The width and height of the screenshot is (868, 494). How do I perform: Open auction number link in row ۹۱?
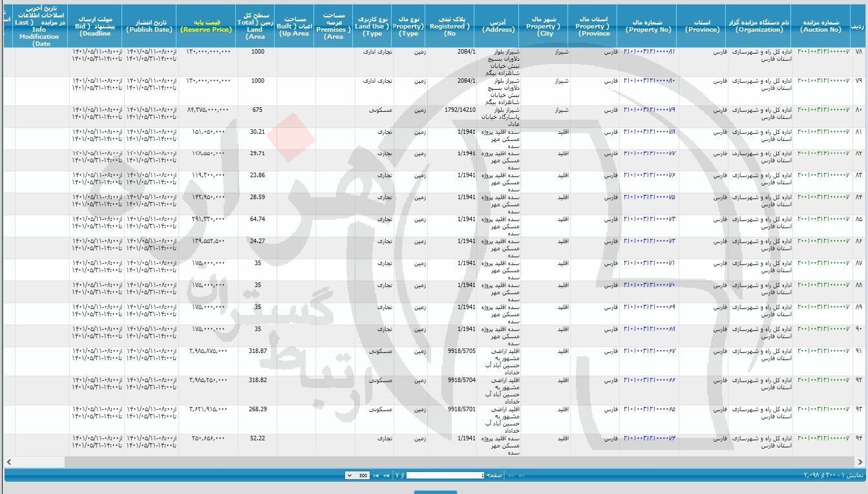point(823,351)
